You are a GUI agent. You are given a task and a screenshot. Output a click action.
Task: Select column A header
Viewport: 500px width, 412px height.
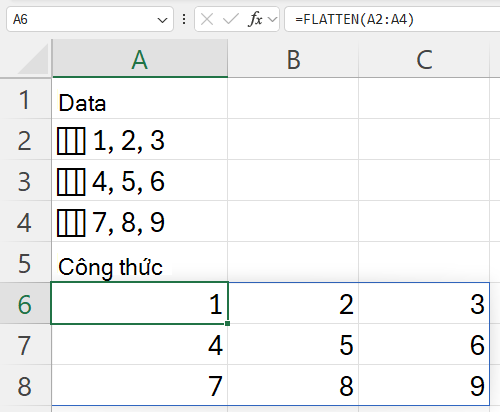tap(140, 59)
